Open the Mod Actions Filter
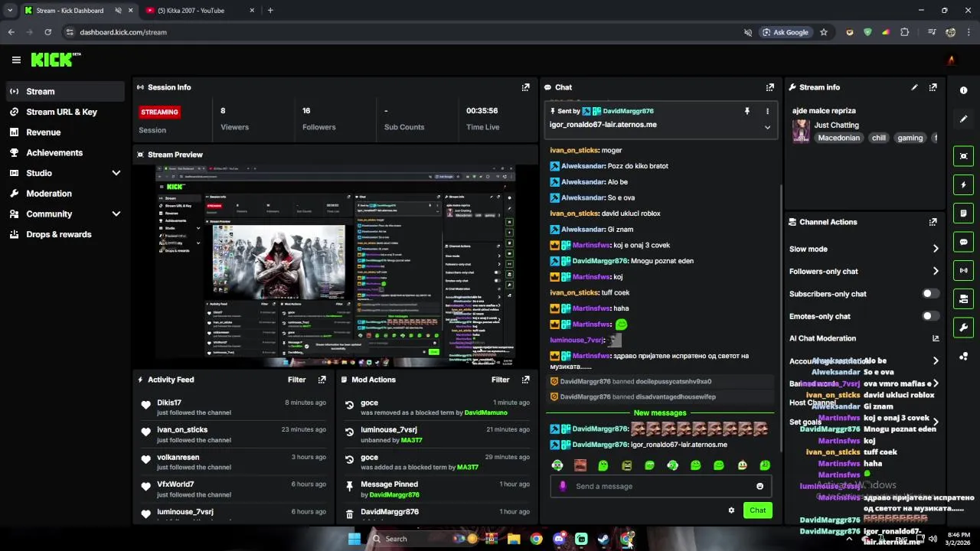 point(500,380)
